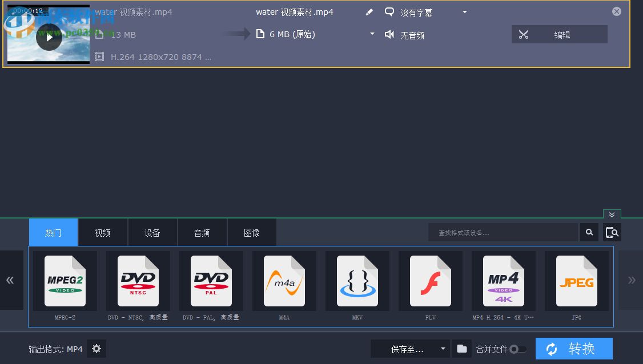Open the output folder browser icon

tap(462, 349)
